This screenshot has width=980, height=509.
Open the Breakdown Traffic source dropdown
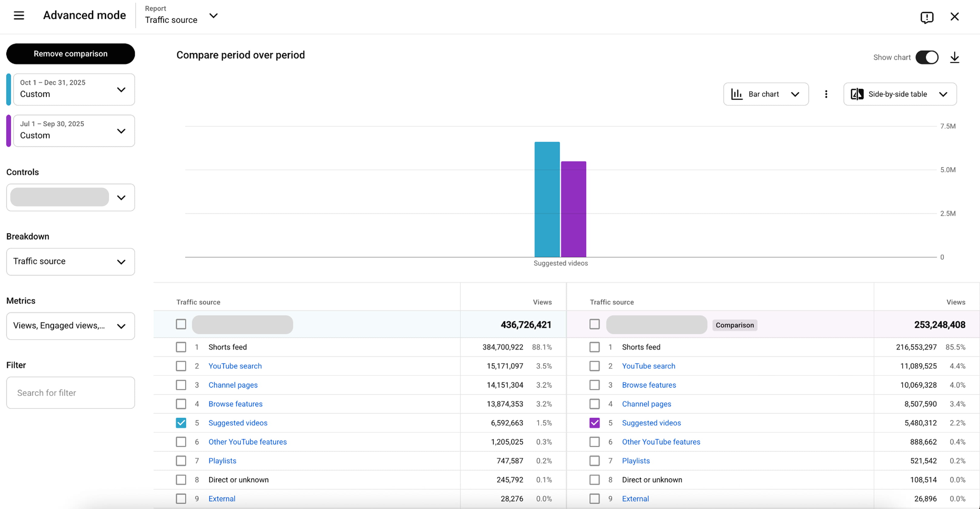[70, 261]
